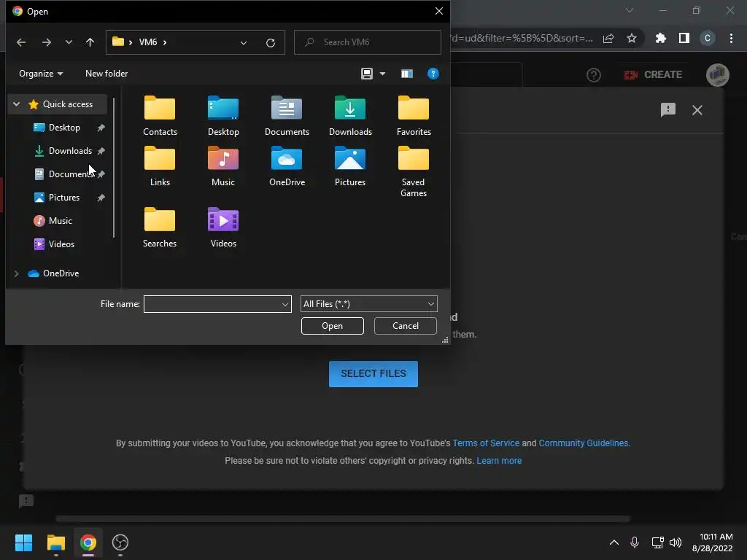Expand the OneDrive tree node
747x560 pixels.
16,273
